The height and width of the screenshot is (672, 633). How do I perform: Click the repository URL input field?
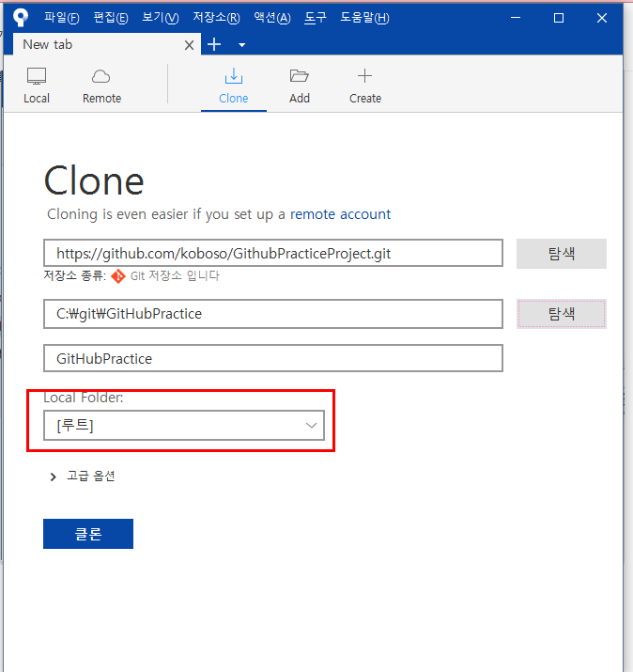tap(273, 253)
